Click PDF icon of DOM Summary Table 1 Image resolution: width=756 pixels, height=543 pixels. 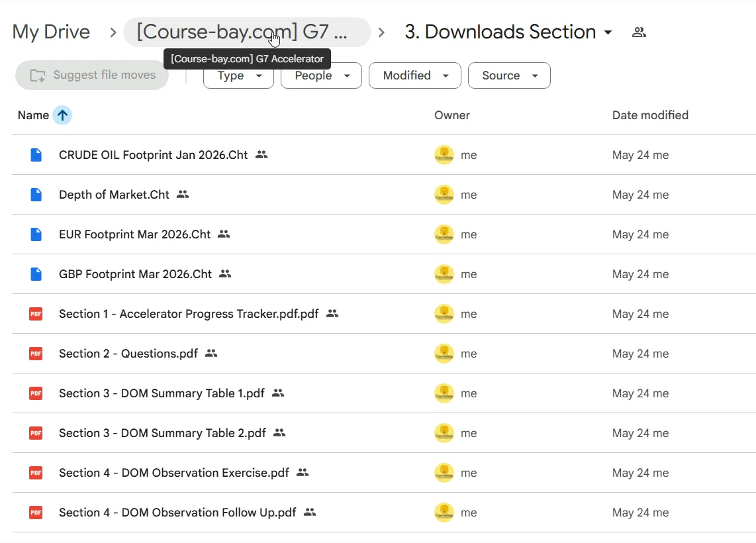(36, 393)
